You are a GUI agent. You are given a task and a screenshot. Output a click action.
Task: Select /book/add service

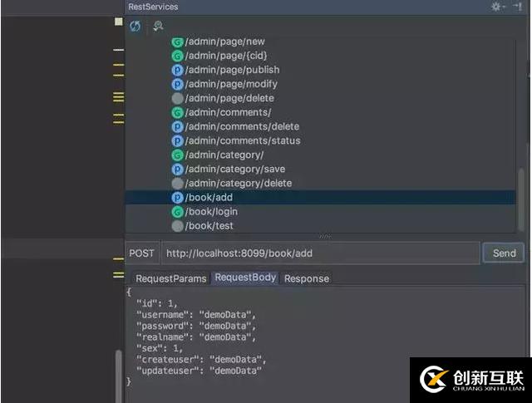[209, 198]
